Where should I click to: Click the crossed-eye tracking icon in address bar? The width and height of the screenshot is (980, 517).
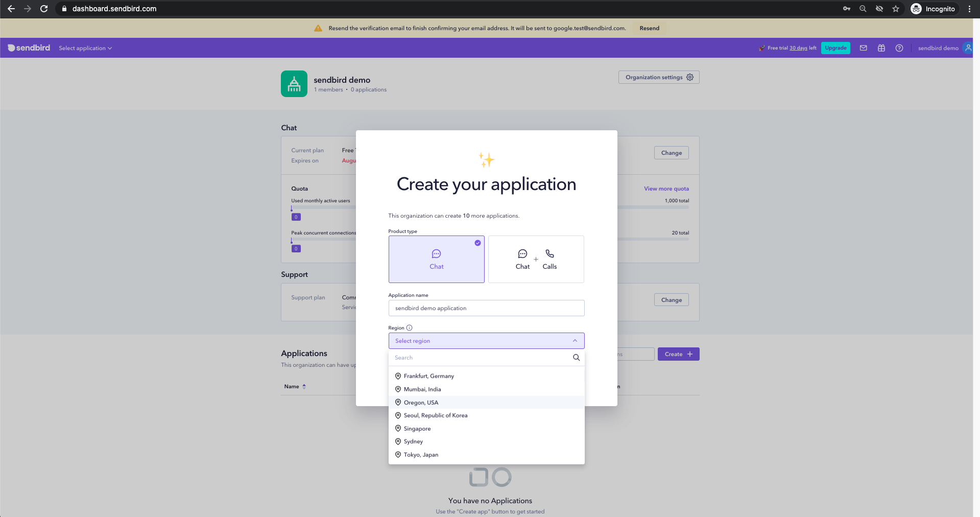coord(879,9)
